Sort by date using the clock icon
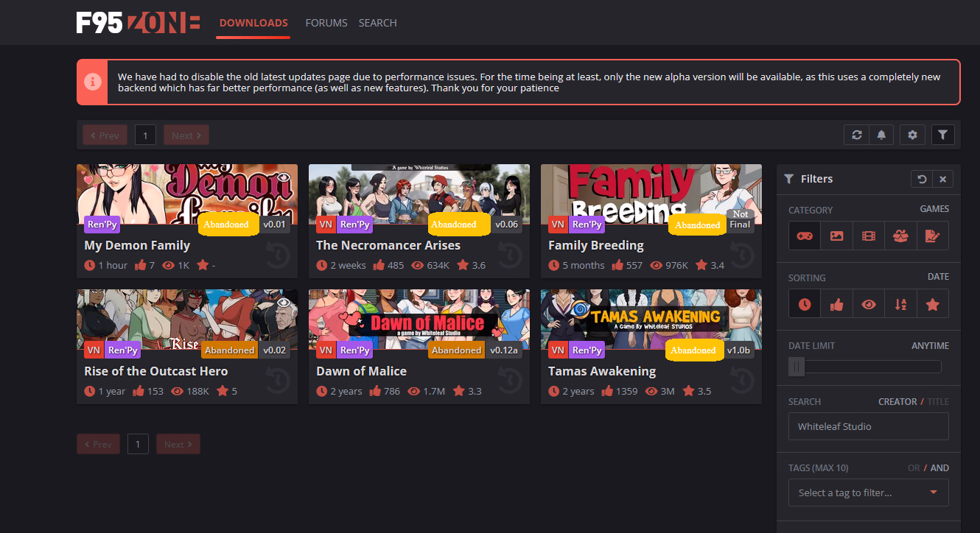The height and width of the screenshot is (533, 980). [x=805, y=304]
